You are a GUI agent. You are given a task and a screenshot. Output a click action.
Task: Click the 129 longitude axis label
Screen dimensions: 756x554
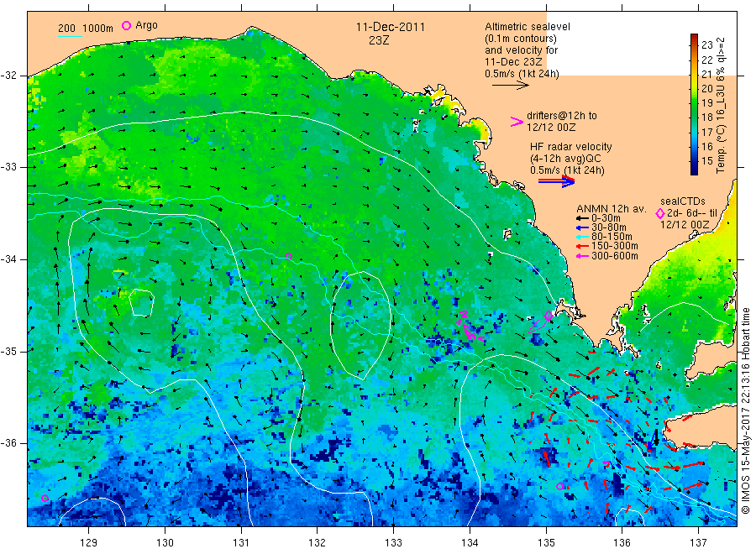point(89,543)
